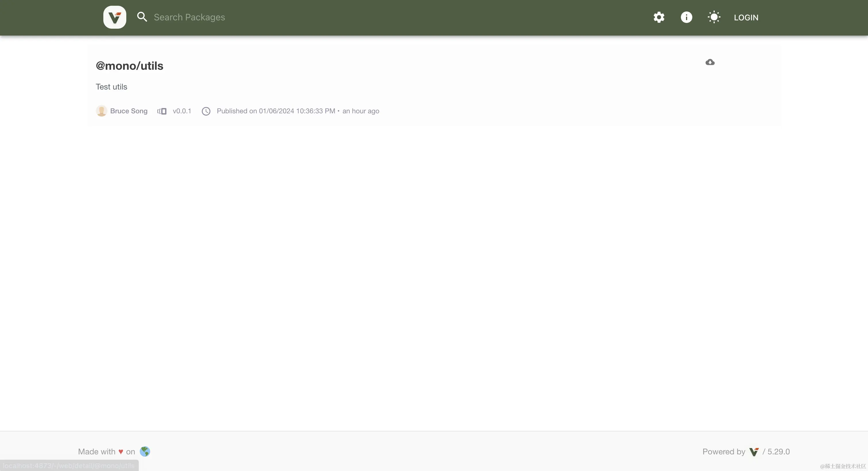Click the earth globe icon in footer

(145, 451)
